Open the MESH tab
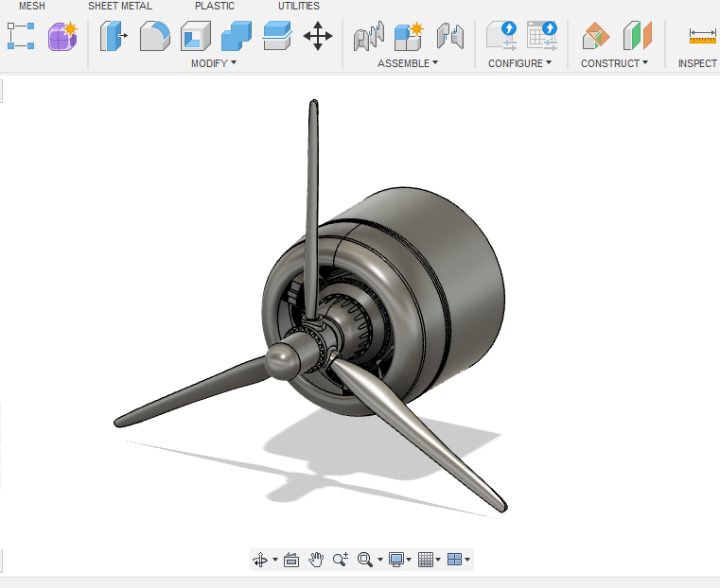The image size is (720, 588). pos(31,6)
